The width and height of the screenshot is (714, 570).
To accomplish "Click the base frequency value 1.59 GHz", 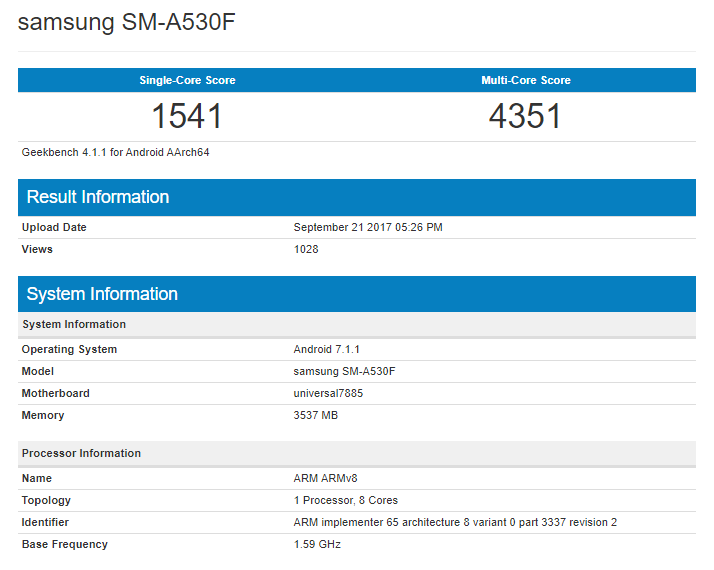I will [317, 544].
